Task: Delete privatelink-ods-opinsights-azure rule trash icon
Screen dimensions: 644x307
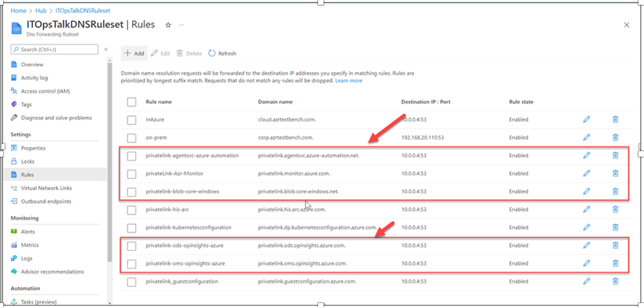Action: click(x=615, y=245)
